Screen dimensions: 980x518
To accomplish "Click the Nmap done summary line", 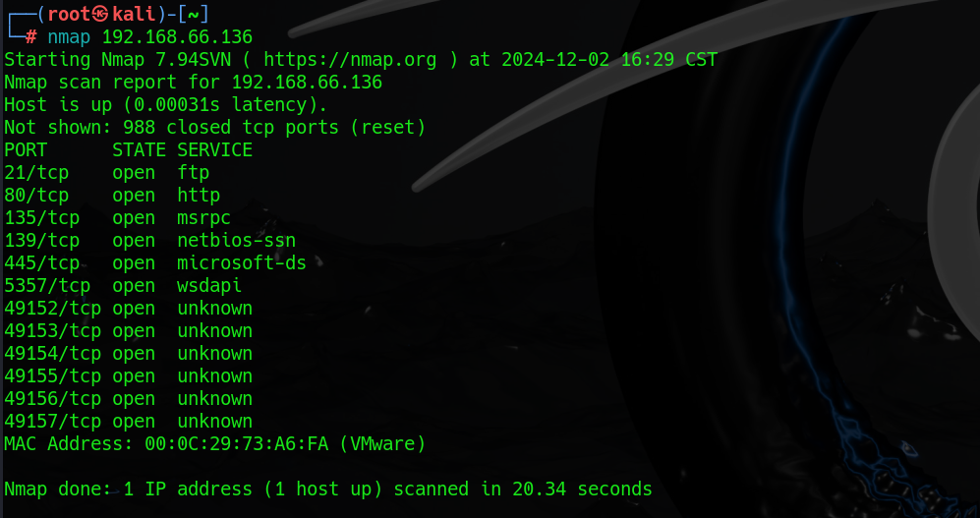I will pos(328,489).
